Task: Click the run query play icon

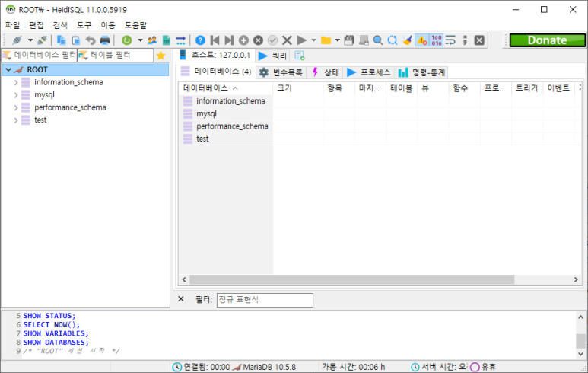Action: click(301, 40)
